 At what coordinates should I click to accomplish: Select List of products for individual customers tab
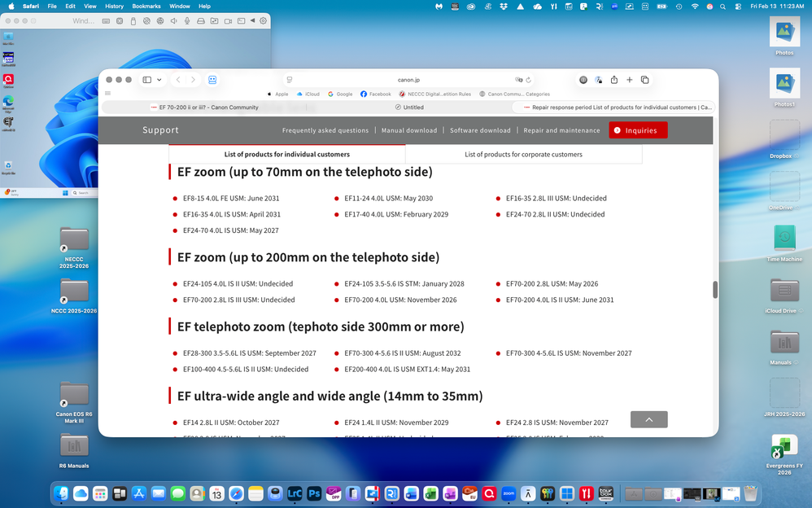287,155
